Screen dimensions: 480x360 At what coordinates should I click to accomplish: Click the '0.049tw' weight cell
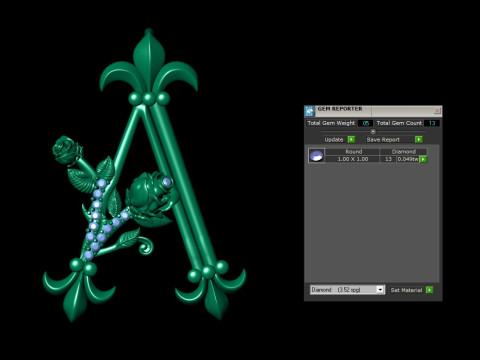(408, 159)
